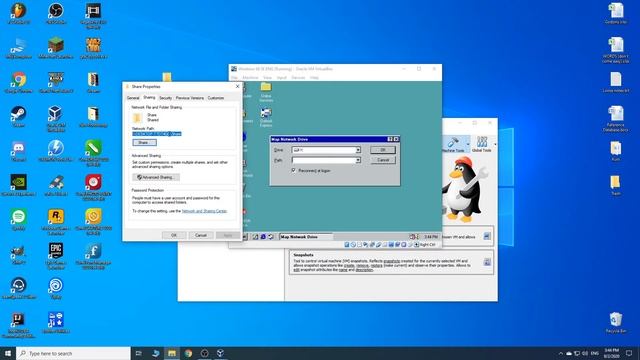Open Outlook Express icon inside the VM

266,118
